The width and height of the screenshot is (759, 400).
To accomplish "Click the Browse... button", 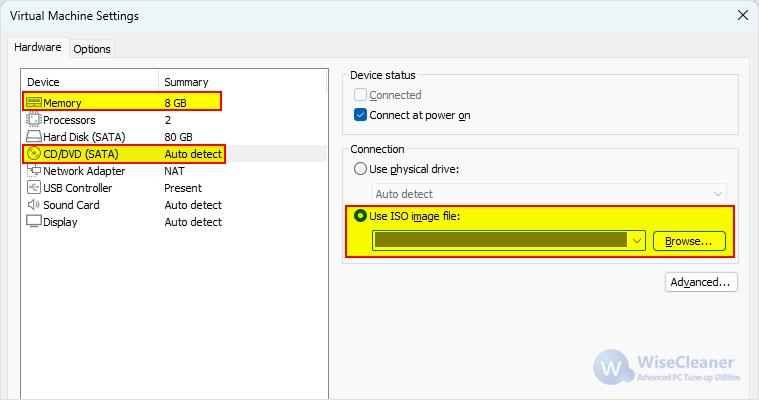I will (689, 241).
